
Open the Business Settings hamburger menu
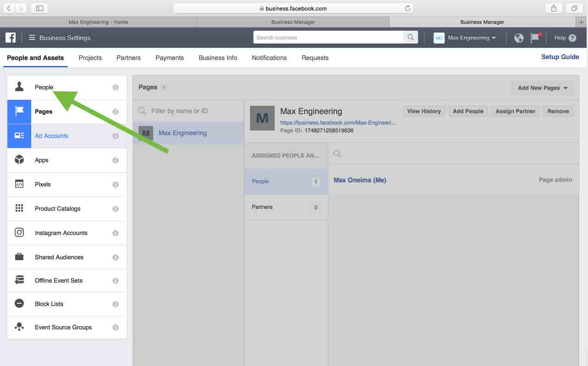click(x=32, y=38)
